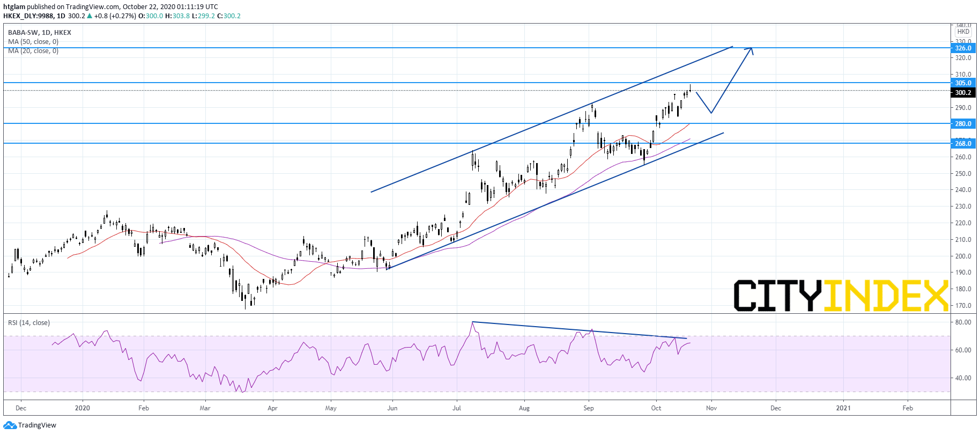
Task: Click the CITY INDEX watermark logo
Action: coord(841,296)
